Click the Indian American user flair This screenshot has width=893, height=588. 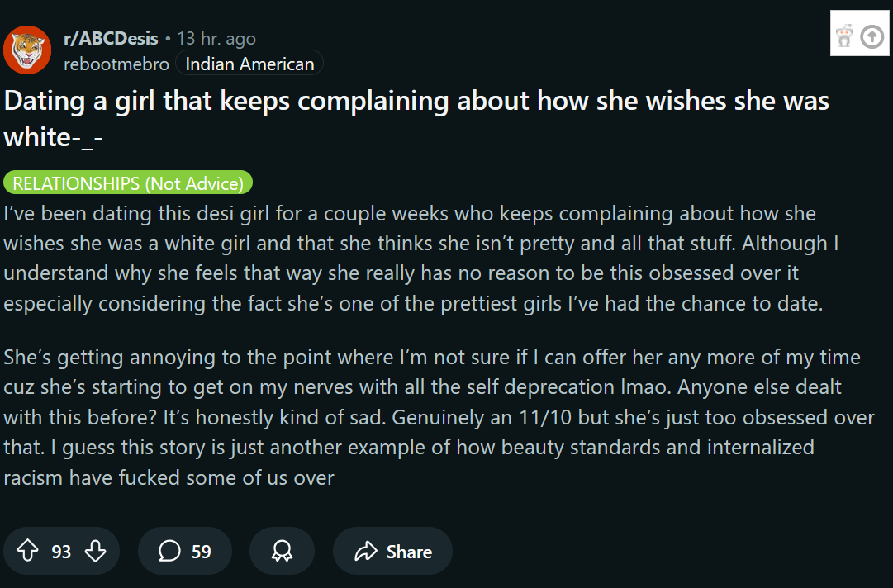249,64
